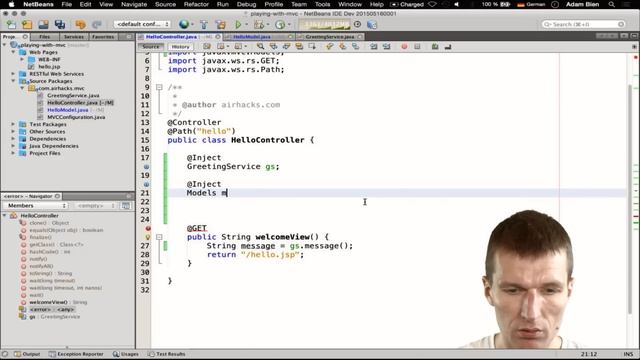
Task: Click the New Project toolbar icon
Action: coord(27,24)
